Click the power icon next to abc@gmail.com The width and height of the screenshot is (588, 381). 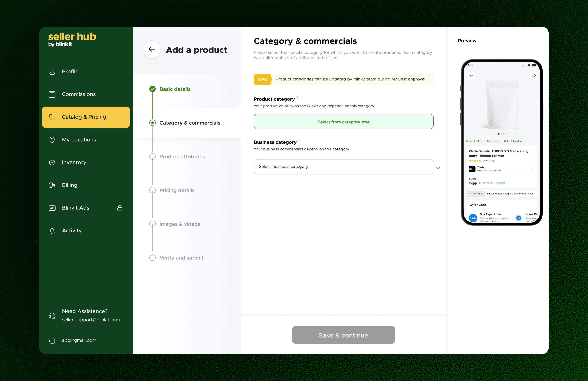point(52,341)
